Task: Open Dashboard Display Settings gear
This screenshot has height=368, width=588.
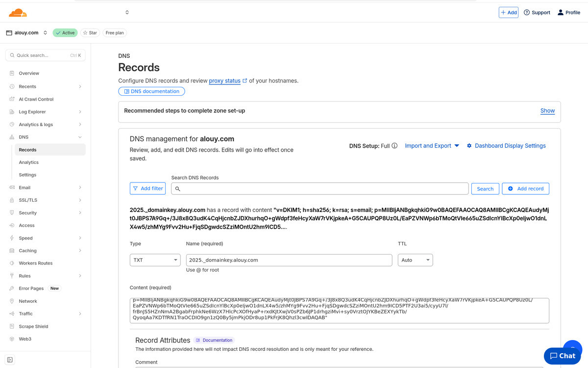Action: pyautogui.click(x=469, y=146)
